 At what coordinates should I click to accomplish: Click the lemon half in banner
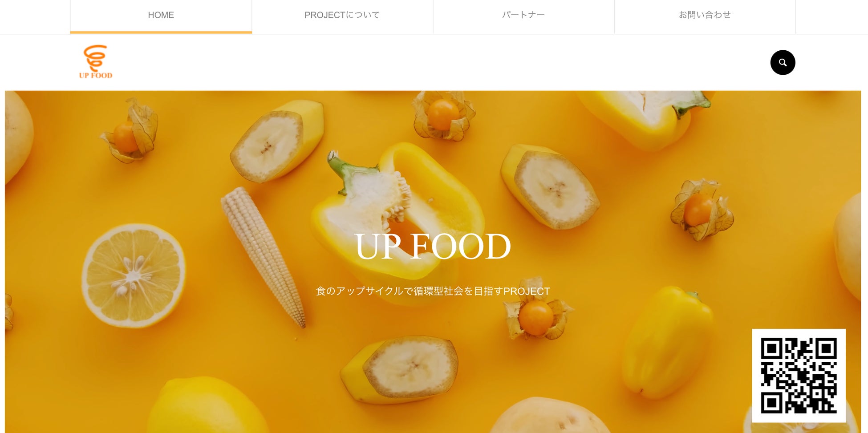tap(134, 276)
